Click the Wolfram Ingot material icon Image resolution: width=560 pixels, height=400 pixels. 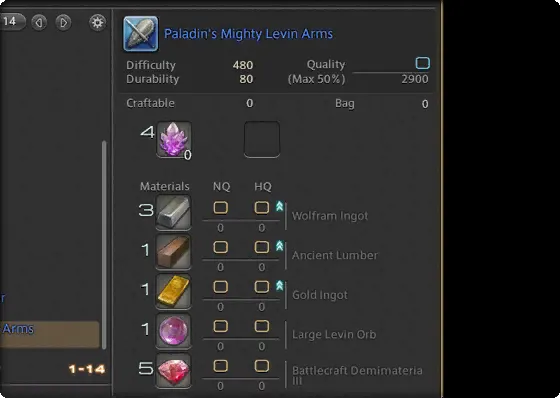174,212
